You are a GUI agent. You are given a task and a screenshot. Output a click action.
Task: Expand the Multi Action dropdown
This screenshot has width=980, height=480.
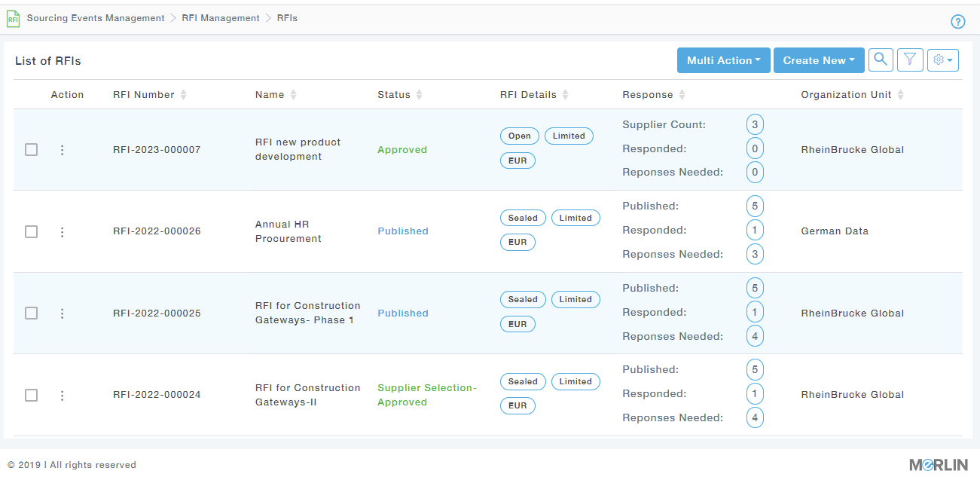tap(723, 60)
